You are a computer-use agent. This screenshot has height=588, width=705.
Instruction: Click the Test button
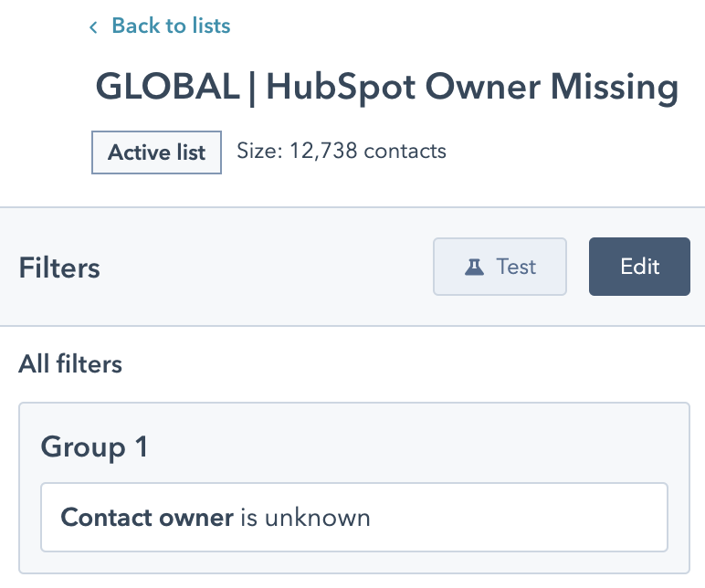(500, 267)
